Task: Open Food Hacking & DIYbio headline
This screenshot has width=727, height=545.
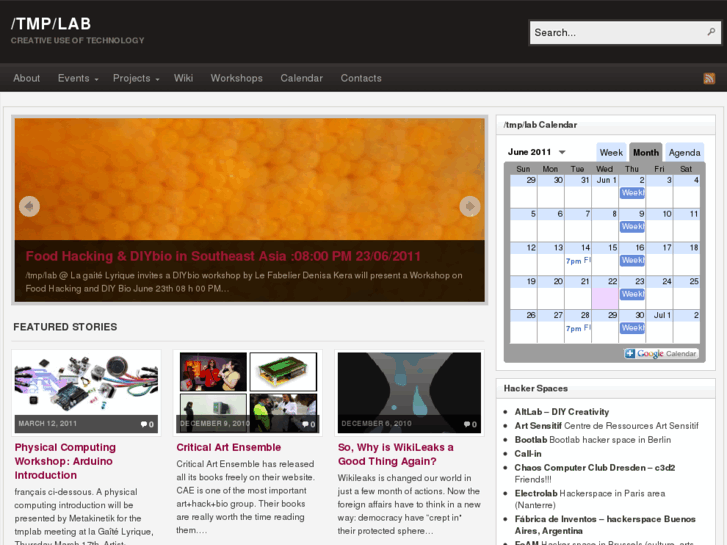Action: (x=223, y=256)
